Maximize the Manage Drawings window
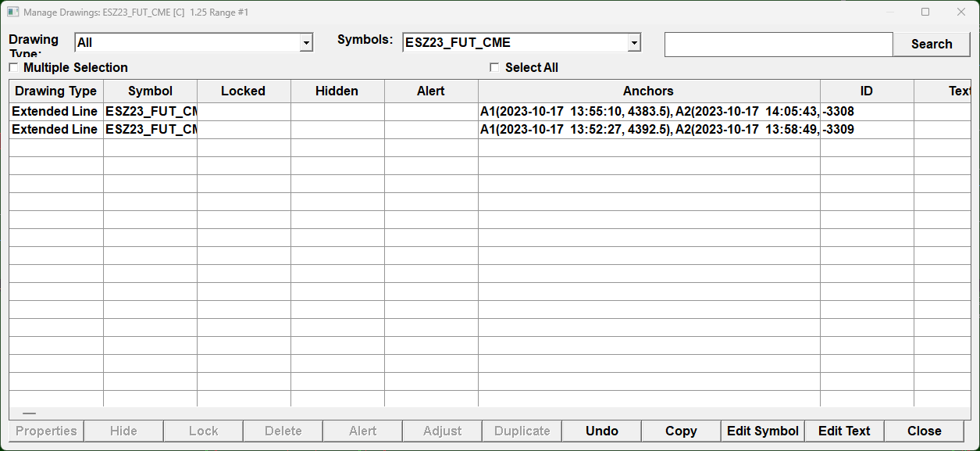The width and height of the screenshot is (980, 451). pos(925,13)
